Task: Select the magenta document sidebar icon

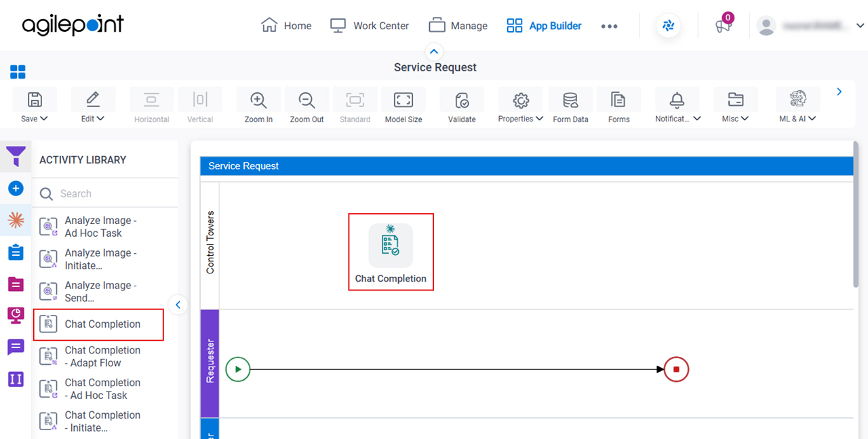Action: click(x=16, y=284)
